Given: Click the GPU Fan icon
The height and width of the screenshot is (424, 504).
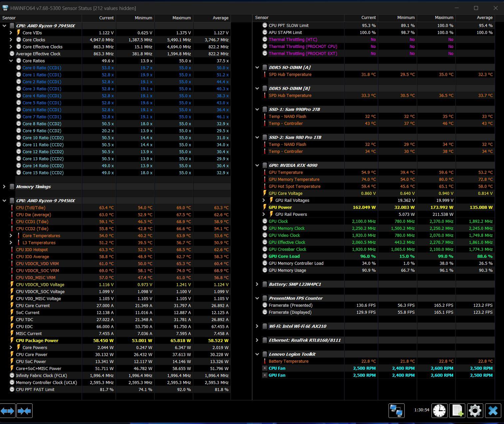Looking at the screenshot, I should pos(265,375).
